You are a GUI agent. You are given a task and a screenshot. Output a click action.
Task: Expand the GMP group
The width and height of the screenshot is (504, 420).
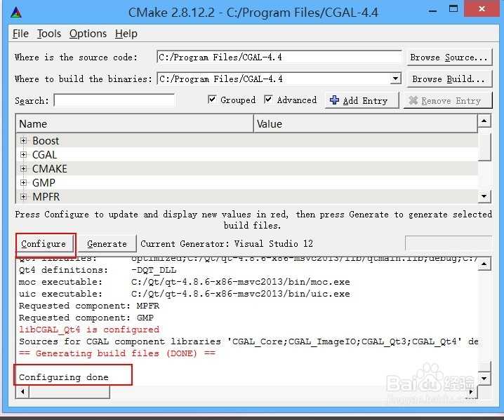(x=23, y=183)
